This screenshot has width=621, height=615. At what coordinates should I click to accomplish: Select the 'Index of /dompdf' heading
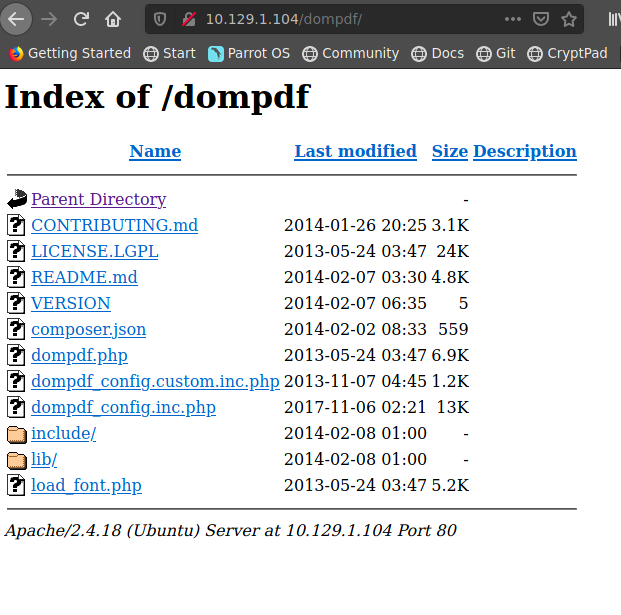click(x=157, y=97)
